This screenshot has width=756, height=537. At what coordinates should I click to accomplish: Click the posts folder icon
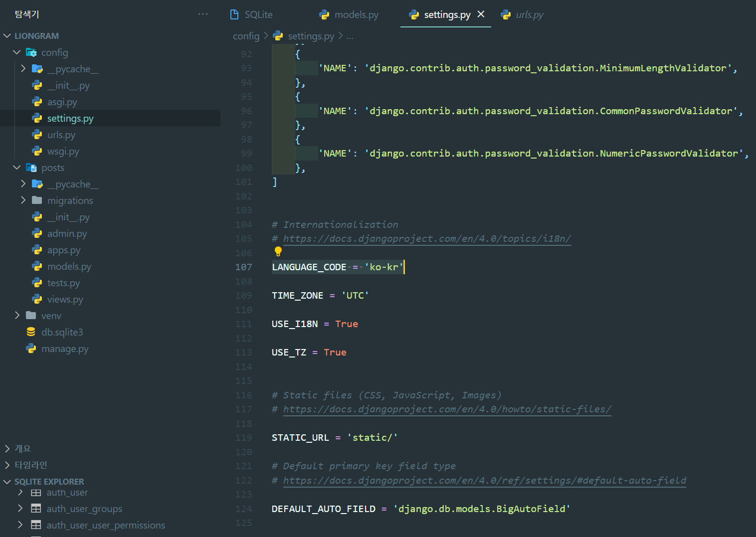[31, 168]
